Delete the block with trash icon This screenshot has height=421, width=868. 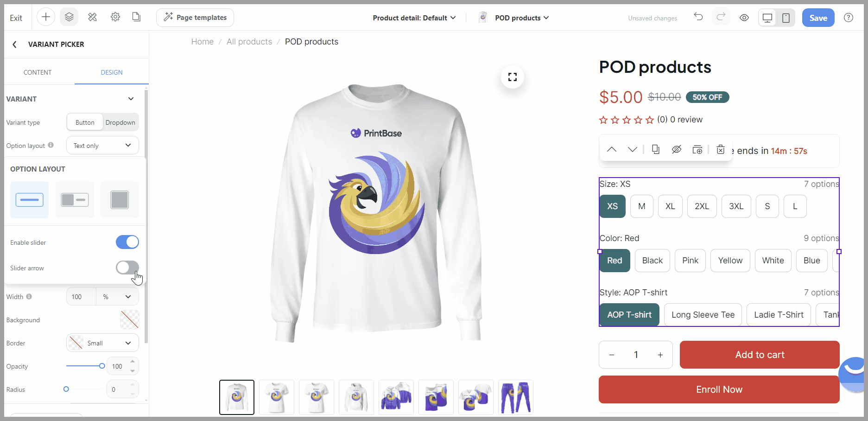(x=721, y=149)
